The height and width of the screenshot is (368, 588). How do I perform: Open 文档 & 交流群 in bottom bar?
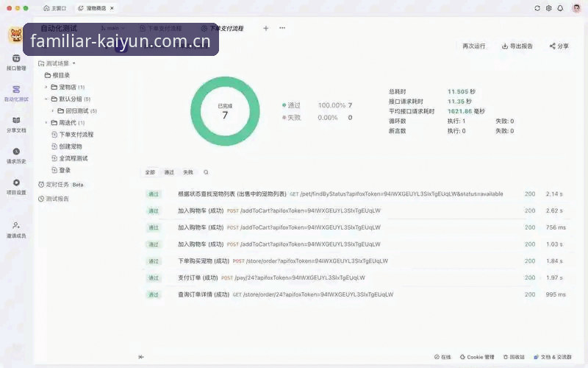pos(553,357)
